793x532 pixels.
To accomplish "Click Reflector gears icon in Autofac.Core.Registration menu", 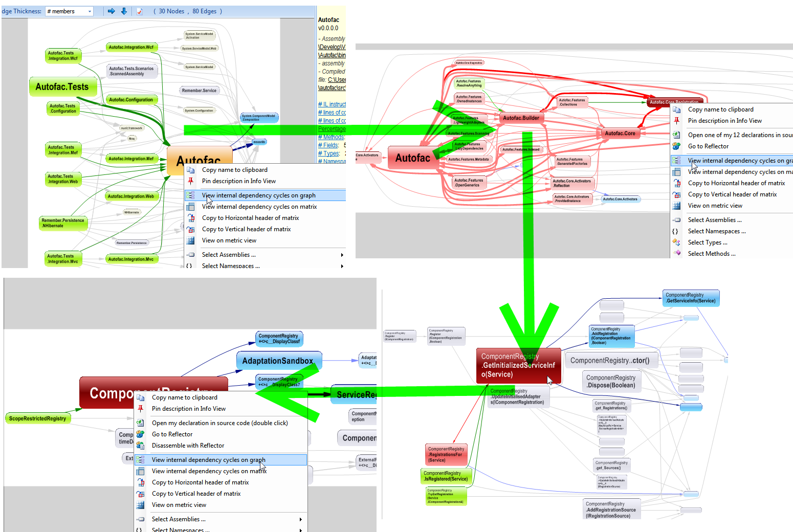I will pyautogui.click(x=676, y=146).
